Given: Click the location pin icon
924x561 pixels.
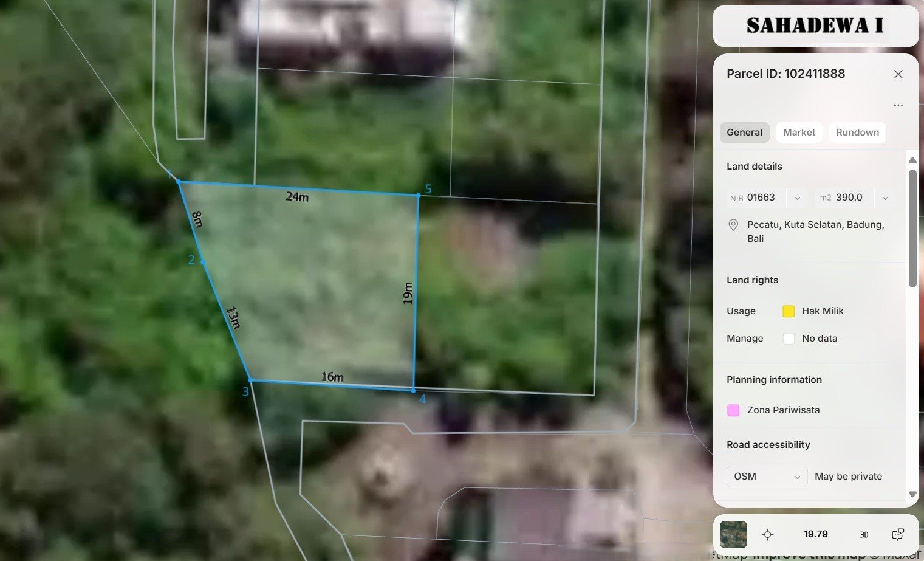Looking at the screenshot, I should pyautogui.click(x=733, y=225).
